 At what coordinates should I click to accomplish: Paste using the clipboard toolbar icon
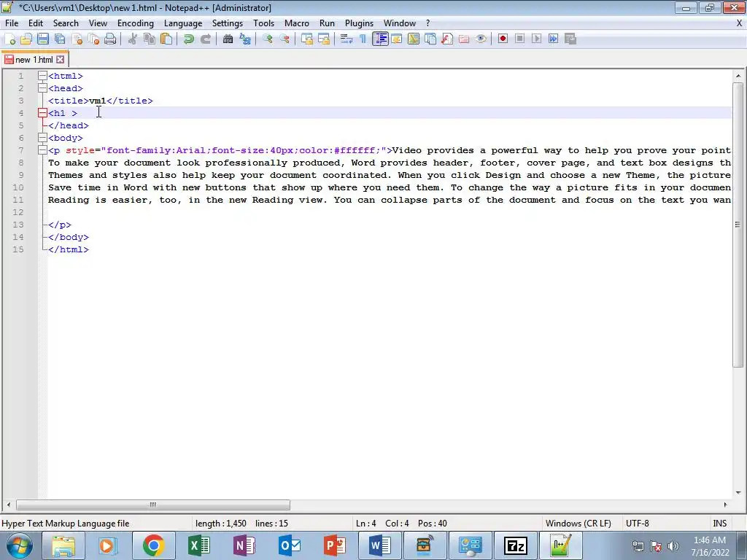tap(166, 39)
